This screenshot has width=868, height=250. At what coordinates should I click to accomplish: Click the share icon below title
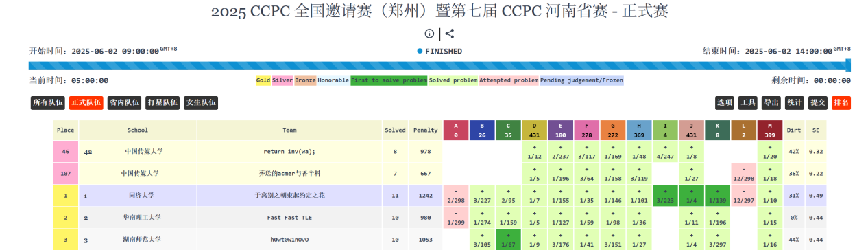pos(450,33)
